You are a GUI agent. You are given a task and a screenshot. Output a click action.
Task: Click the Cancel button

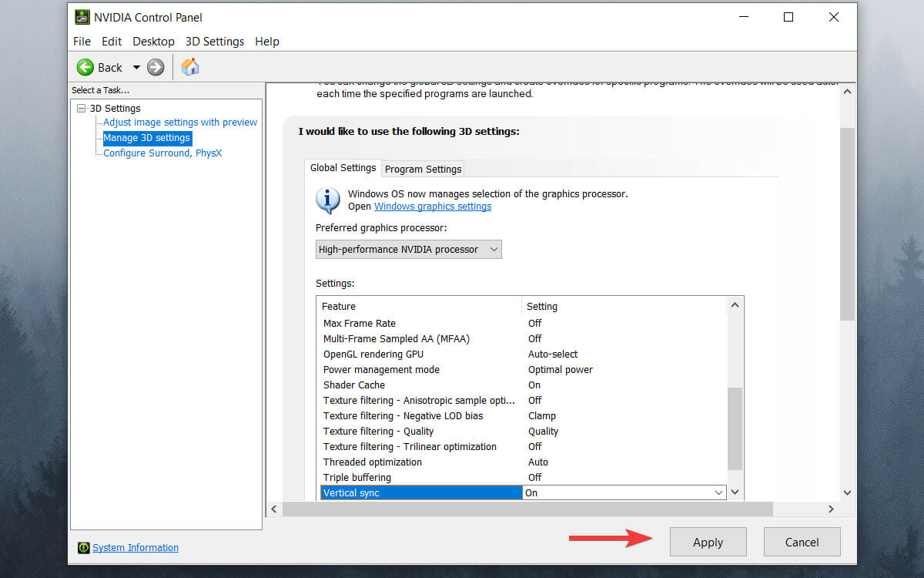click(802, 542)
